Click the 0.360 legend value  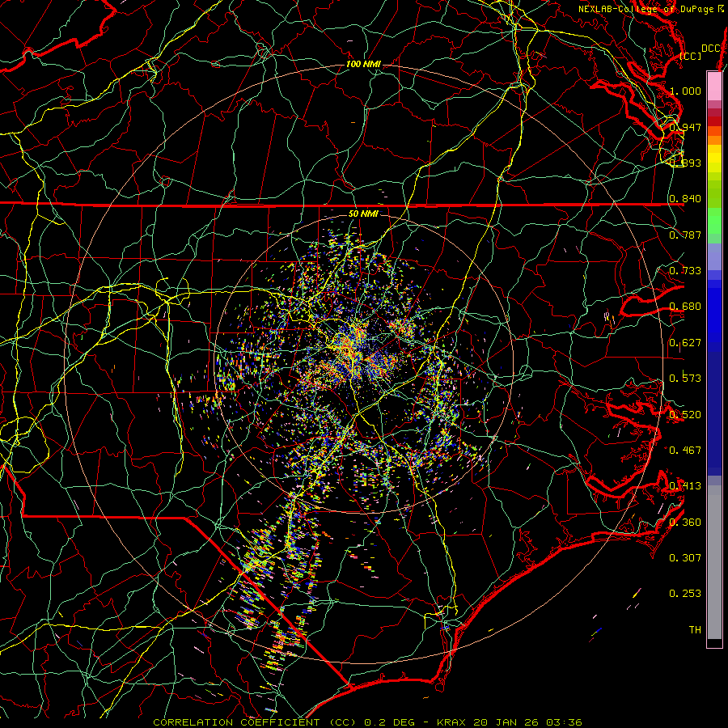tap(685, 523)
